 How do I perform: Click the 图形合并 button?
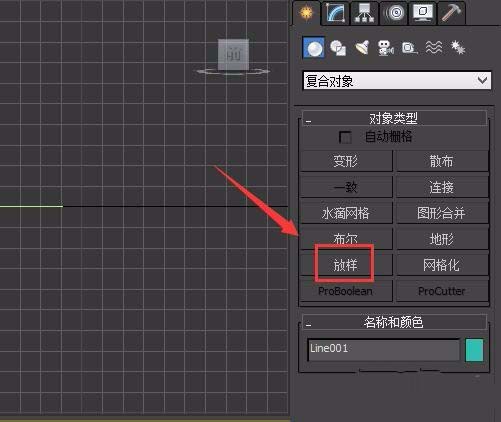[x=442, y=213]
